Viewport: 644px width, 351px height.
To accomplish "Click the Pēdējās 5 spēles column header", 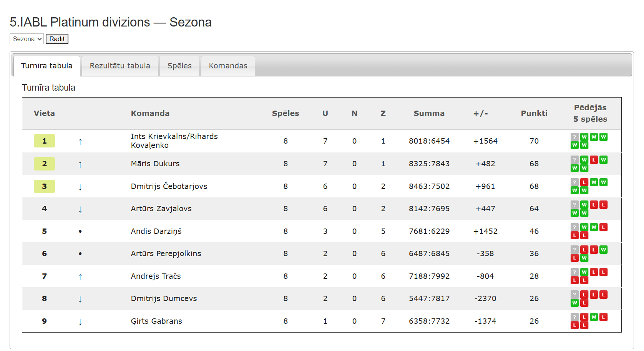I will click(590, 113).
